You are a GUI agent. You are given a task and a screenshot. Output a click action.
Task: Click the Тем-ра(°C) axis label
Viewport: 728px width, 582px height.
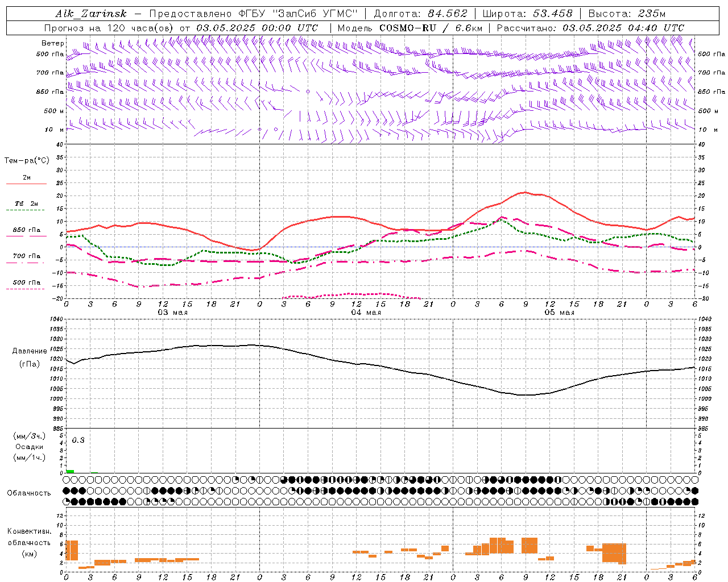click(27, 161)
